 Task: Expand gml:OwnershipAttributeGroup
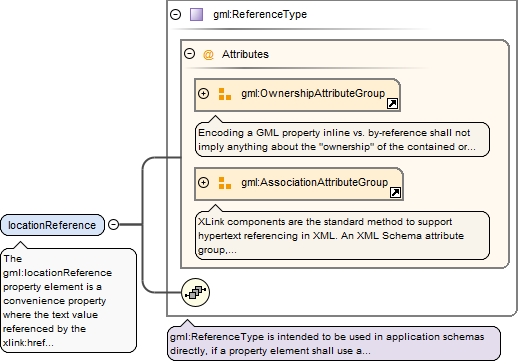point(203,94)
